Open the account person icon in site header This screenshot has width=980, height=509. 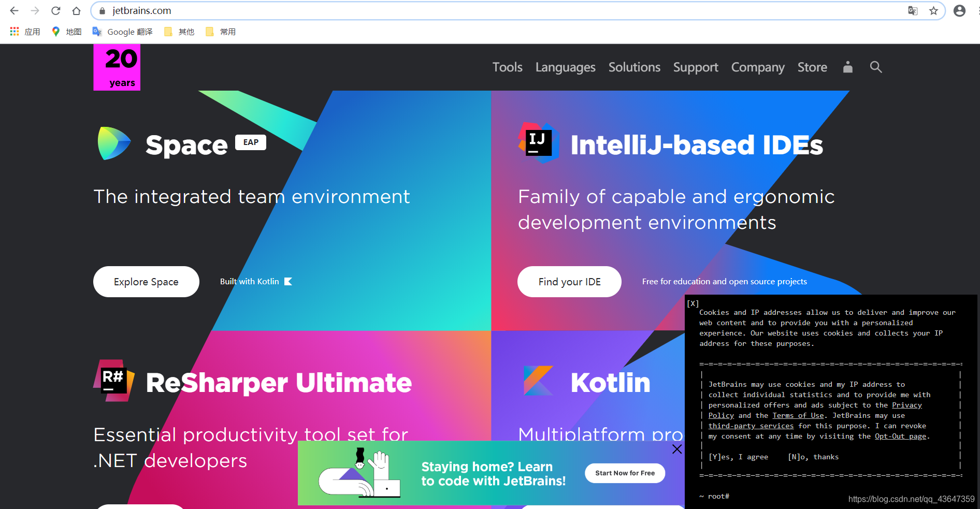click(x=847, y=67)
